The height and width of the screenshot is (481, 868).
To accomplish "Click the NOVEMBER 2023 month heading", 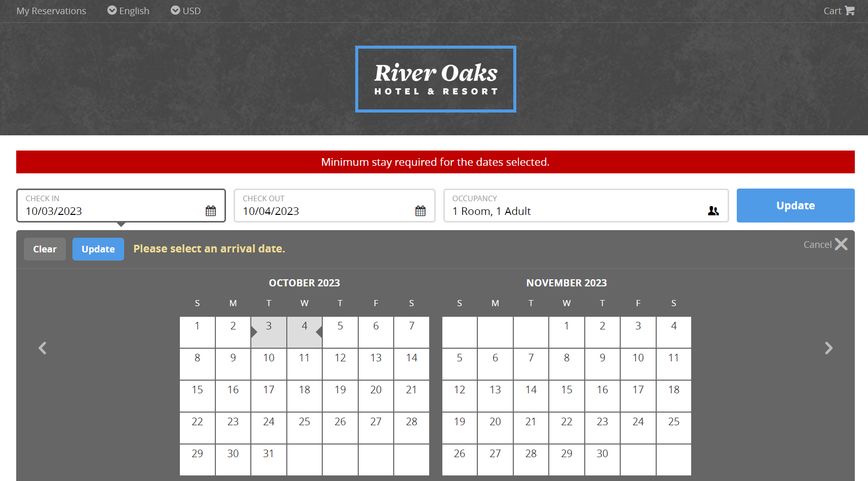I will 567,283.
